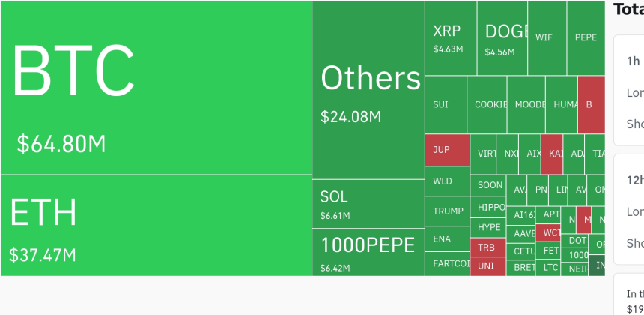Click the red TRB tile

coord(488,247)
